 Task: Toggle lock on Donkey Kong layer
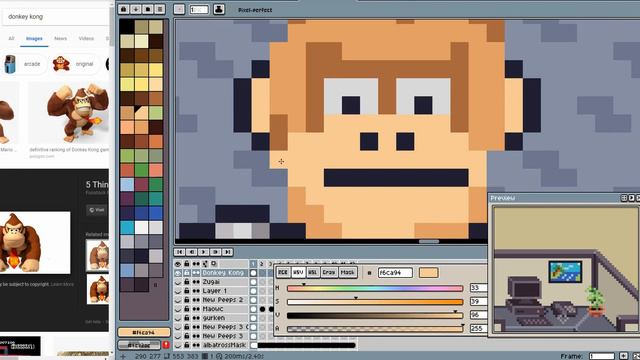[187, 273]
